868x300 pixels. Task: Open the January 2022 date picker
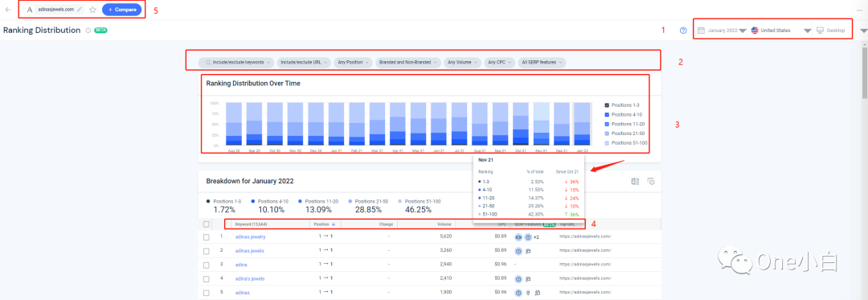(x=721, y=31)
